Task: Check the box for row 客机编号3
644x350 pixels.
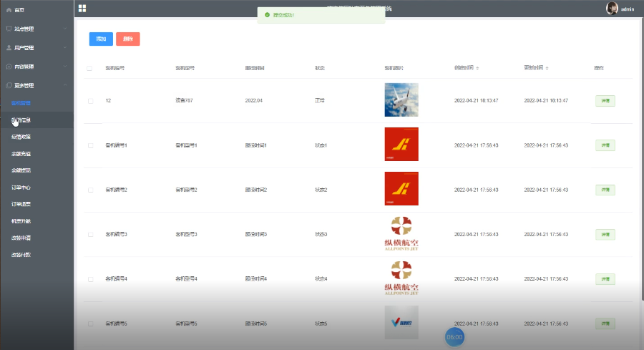Action: [x=90, y=235]
